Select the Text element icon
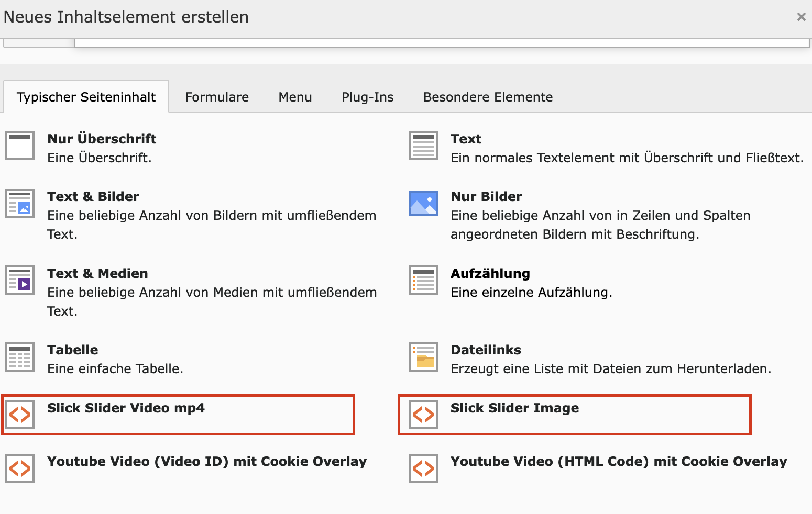812x514 pixels. click(x=423, y=146)
